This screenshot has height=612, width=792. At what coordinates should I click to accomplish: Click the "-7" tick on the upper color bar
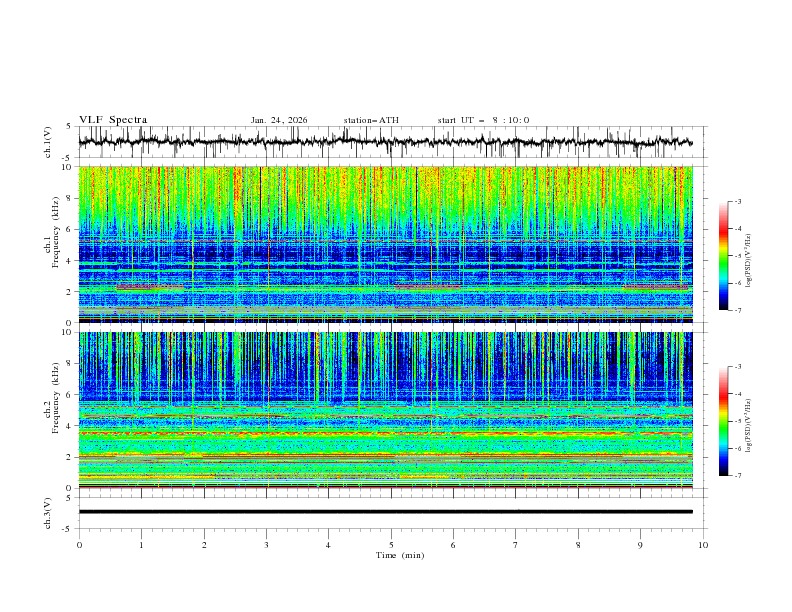click(737, 310)
